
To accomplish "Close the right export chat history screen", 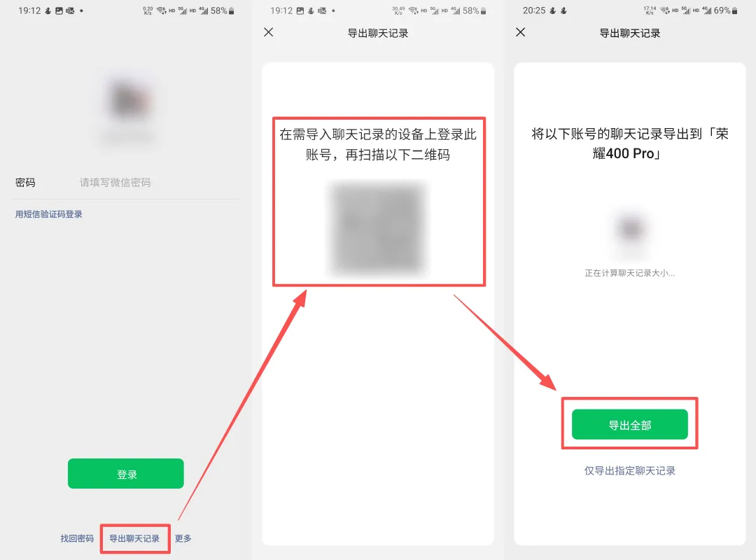I will click(x=520, y=32).
